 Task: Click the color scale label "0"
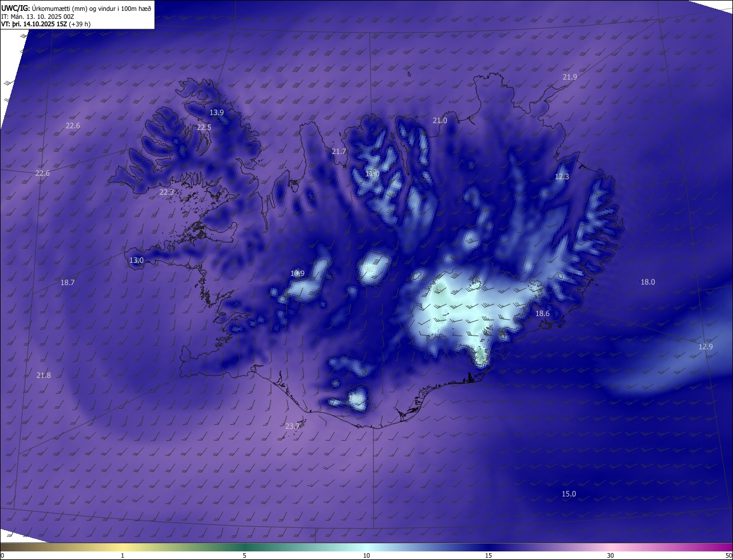coord(2,556)
